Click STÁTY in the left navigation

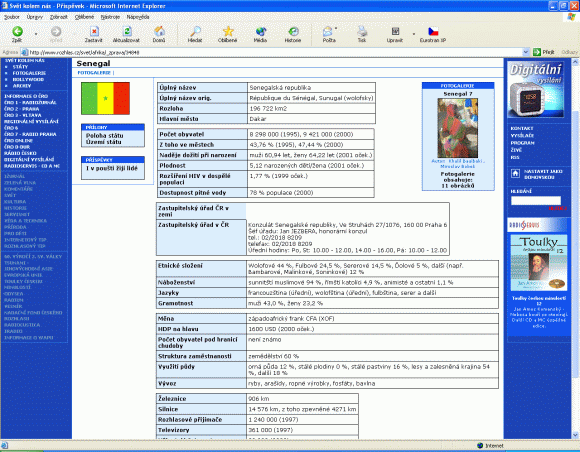pyautogui.click(x=20, y=67)
